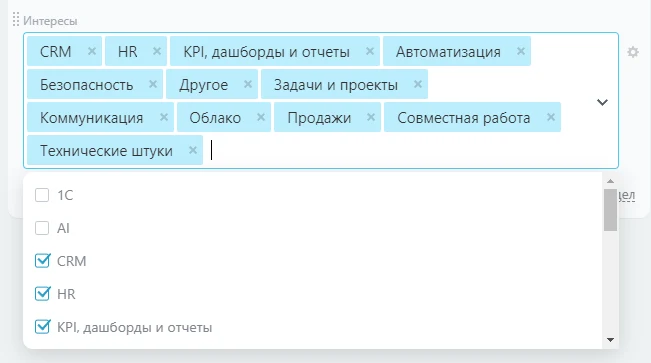Click the 'Совместная работа' tag text
The height and width of the screenshot is (363, 651).
point(464,118)
